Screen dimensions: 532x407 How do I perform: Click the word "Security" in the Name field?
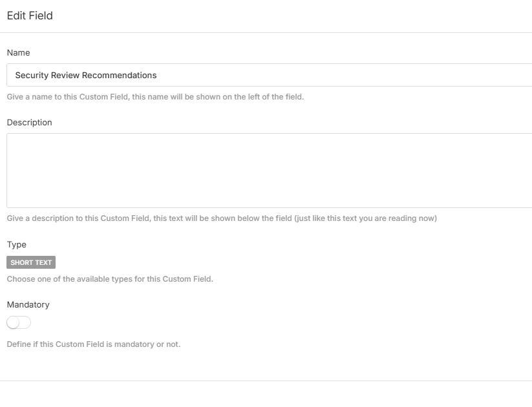[31, 75]
